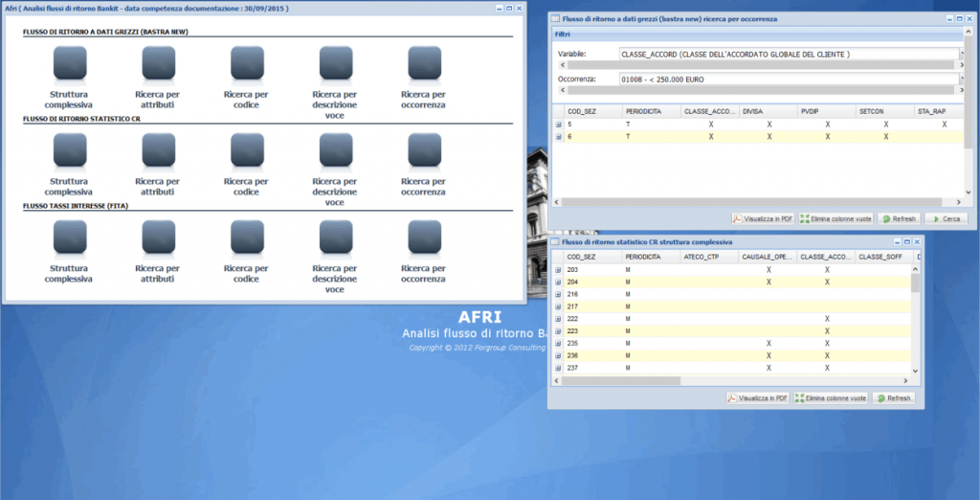The height and width of the screenshot is (500, 980).
Task: Open Ricerca per codice under Statistico CR flow
Action: point(246,150)
